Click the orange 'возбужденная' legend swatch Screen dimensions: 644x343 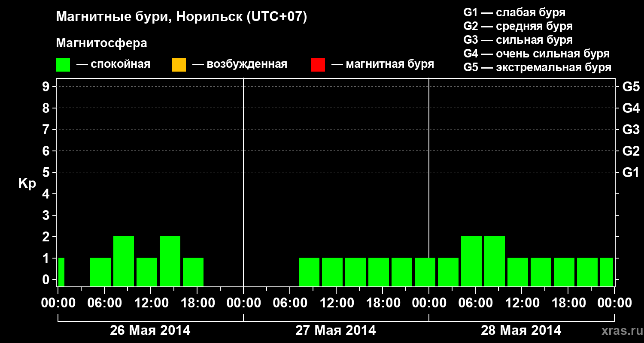click(179, 65)
